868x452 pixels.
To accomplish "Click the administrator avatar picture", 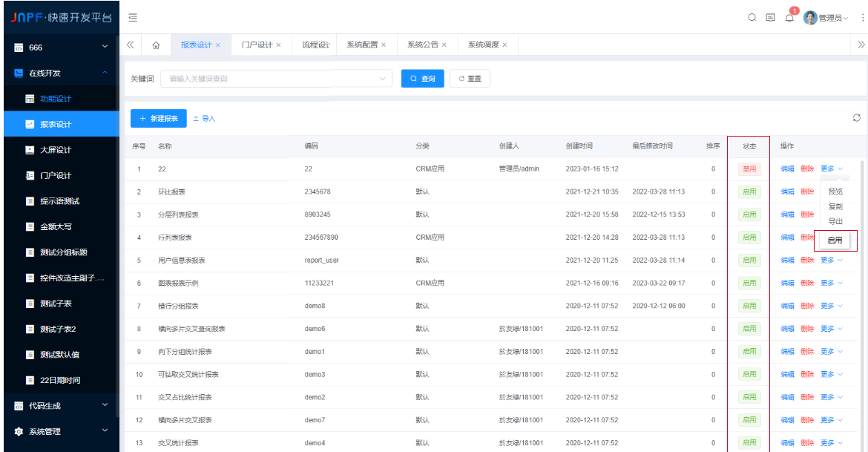I will 810,18.
